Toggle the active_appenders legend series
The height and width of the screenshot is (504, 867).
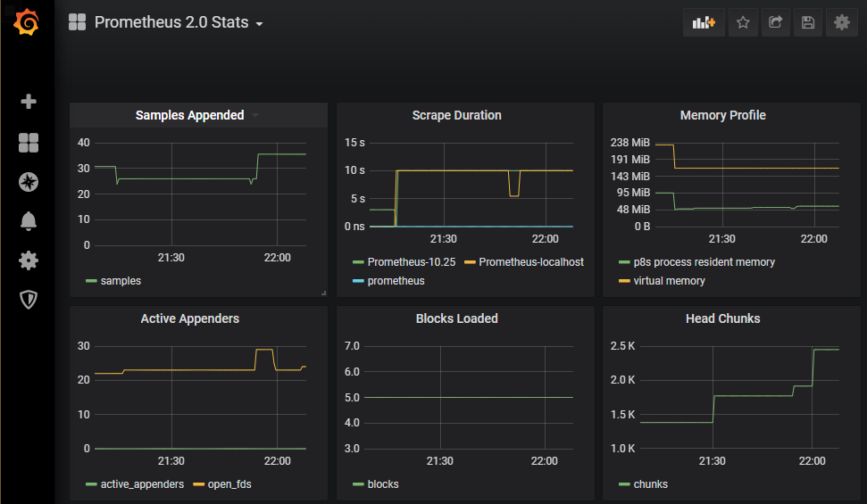tap(142, 484)
